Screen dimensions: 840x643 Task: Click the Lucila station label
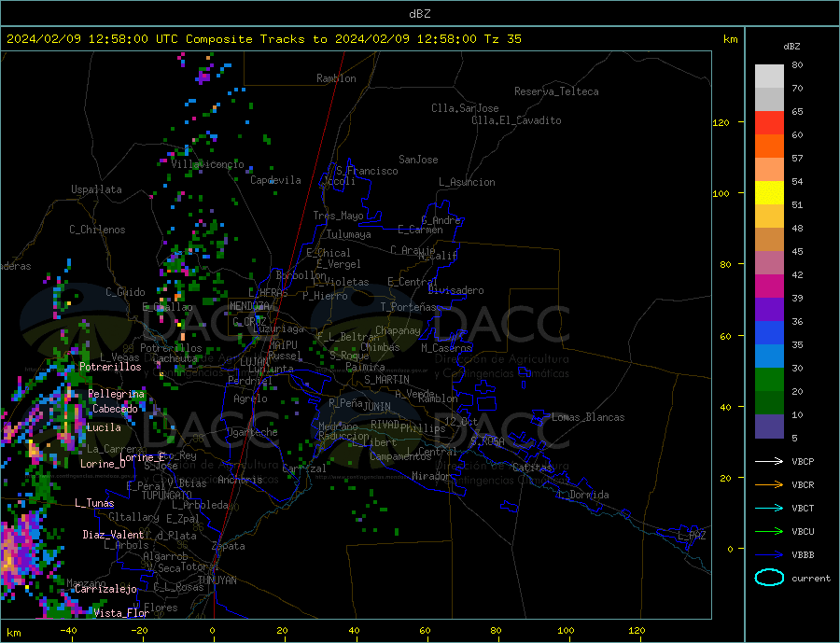104,427
